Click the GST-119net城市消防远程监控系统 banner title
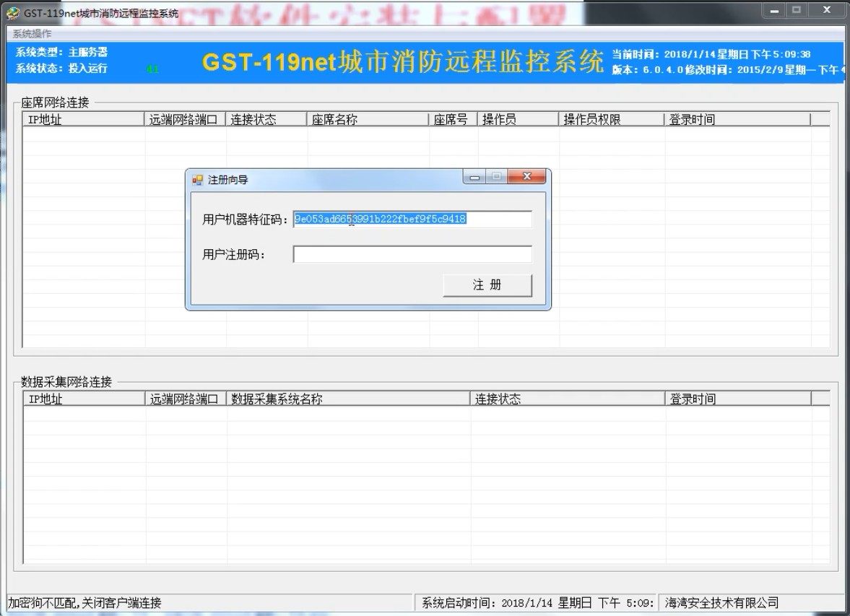This screenshot has width=850, height=616. [x=403, y=61]
